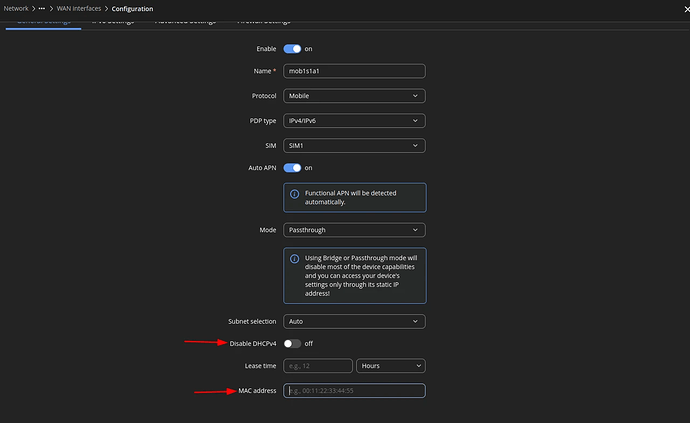Click the "Functional APN will be detected" message
690x423 pixels.
point(351,198)
